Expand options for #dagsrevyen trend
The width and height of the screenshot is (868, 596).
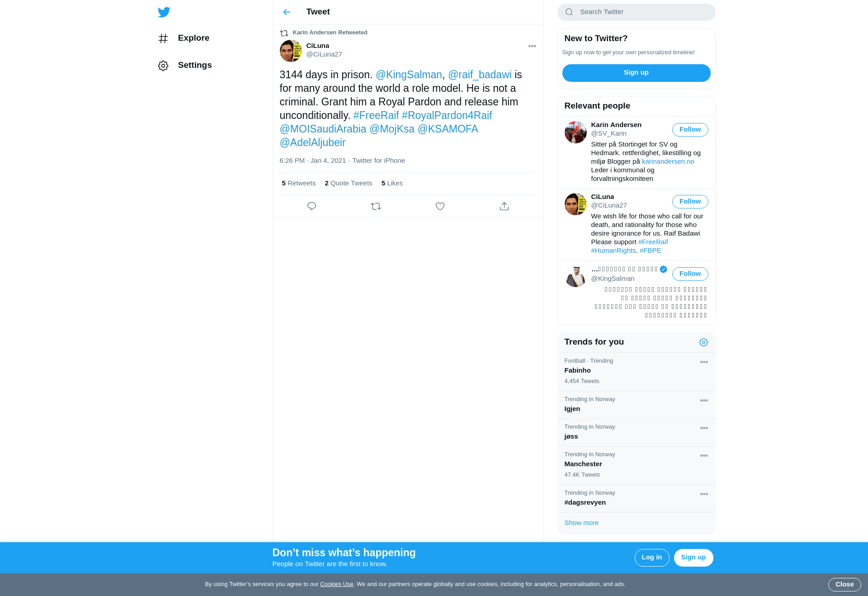click(x=704, y=494)
